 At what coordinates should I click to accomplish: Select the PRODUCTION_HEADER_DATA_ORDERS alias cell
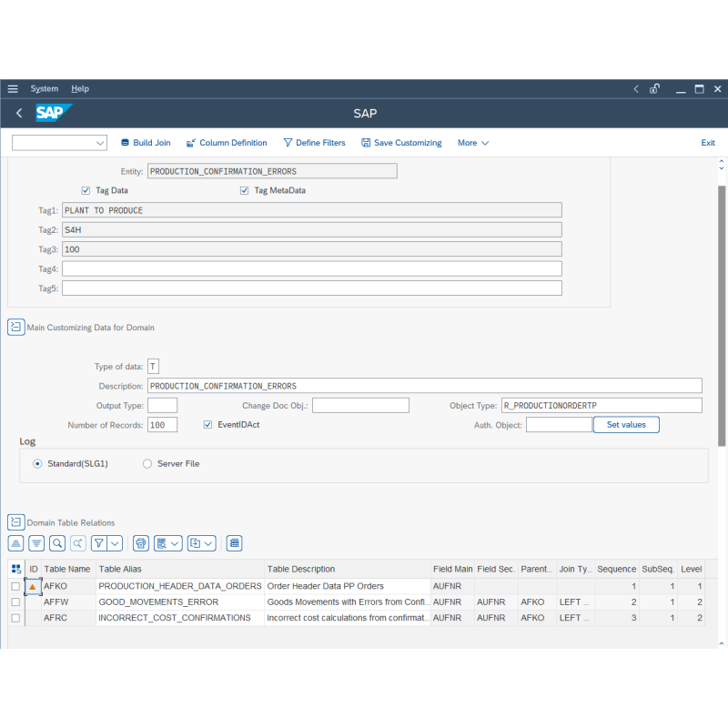click(x=180, y=586)
